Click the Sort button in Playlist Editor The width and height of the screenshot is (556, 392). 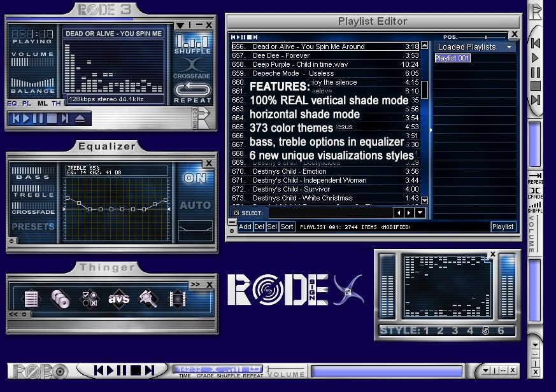pyautogui.click(x=287, y=227)
